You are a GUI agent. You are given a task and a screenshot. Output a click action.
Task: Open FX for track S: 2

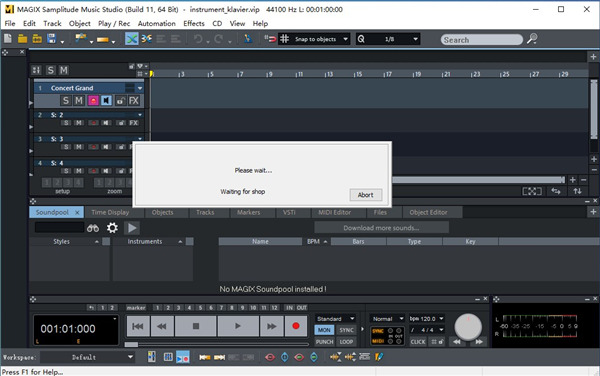click(x=134, y=123)
